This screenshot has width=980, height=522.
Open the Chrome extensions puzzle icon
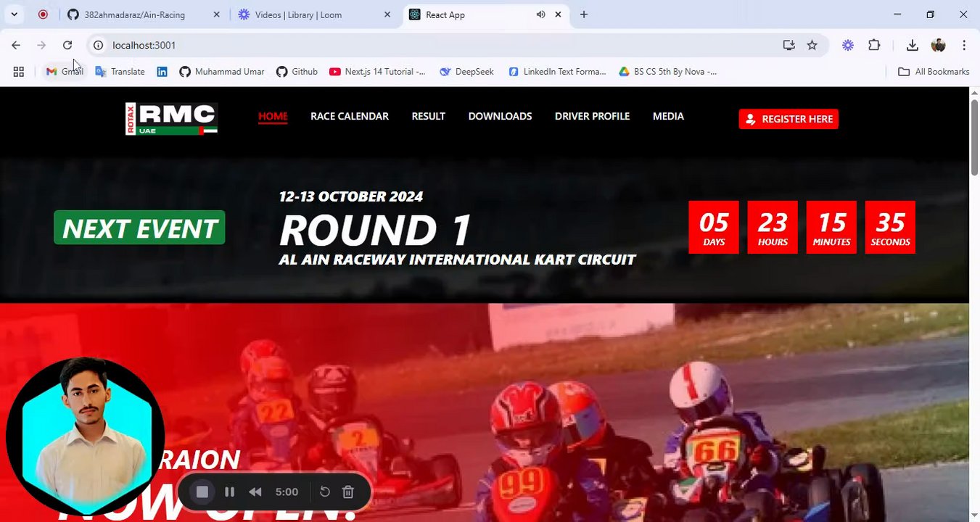(874, 45)
